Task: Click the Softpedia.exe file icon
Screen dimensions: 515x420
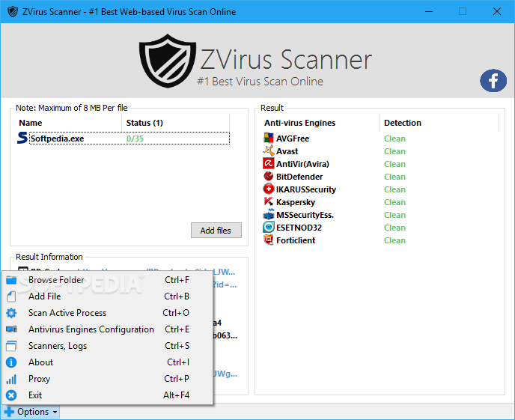Action: (22, 138)
